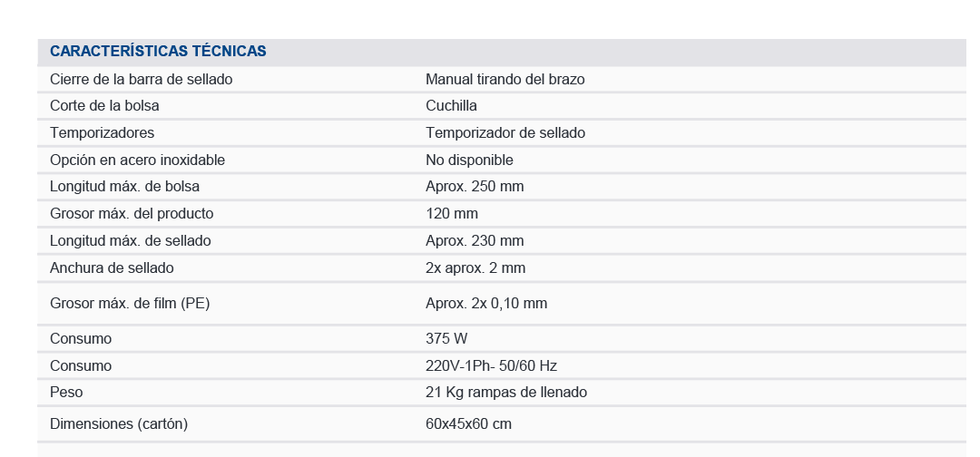Select the 'Cierre de la barra de sellado' label
The image size is (980, 457).
(141, 80)
